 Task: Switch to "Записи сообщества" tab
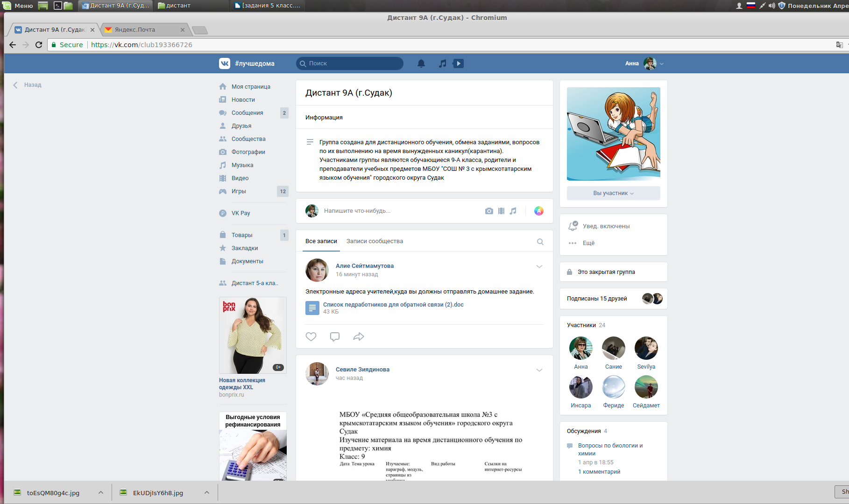pyautogui.click(x=375, y=241)
